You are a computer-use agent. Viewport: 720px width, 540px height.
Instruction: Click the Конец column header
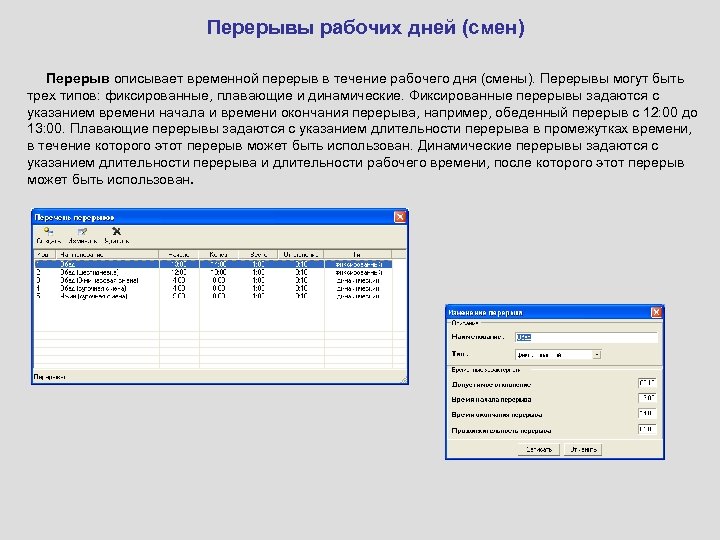(x=219, y=254)
